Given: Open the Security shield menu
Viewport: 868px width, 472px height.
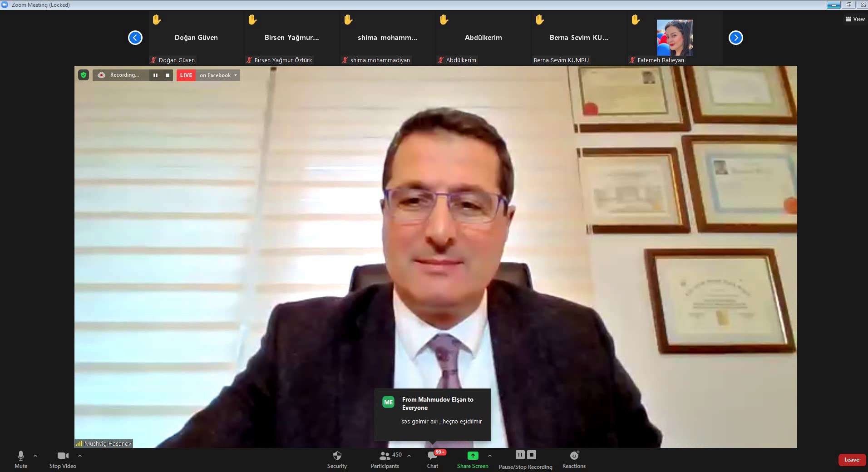Looking at the screenshot, I should [x=337, y=459].
